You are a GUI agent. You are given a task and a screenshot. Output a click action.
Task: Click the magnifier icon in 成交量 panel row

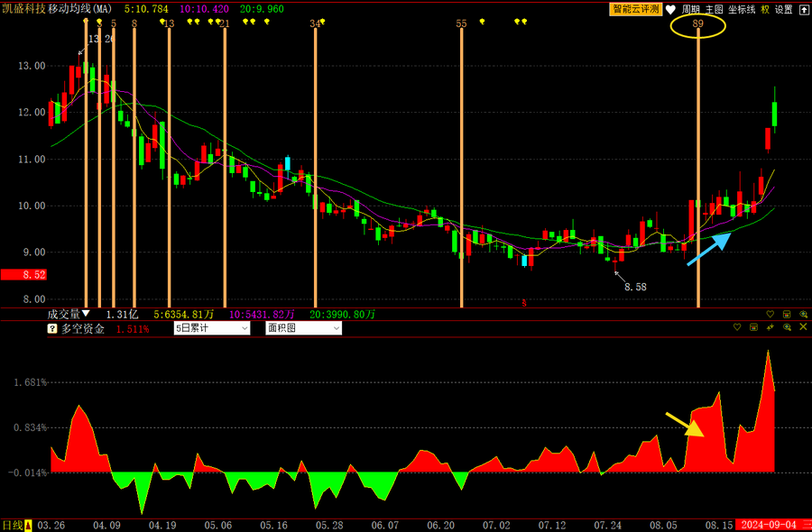coord(803,314)
